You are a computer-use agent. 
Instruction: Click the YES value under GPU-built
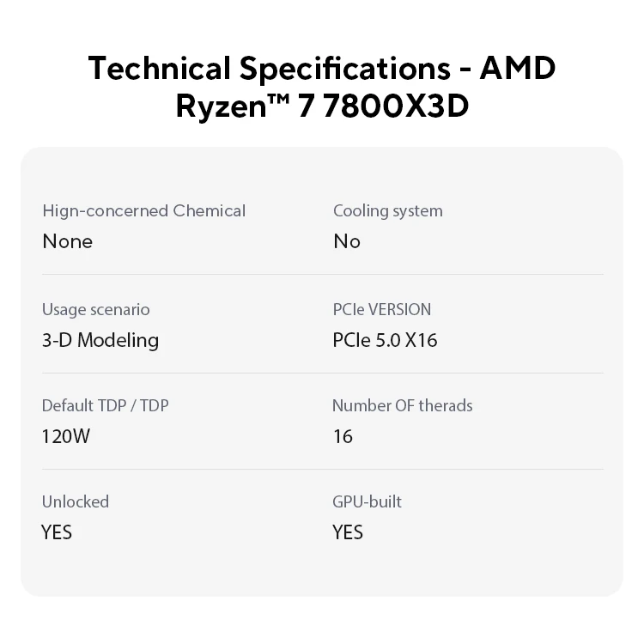point(348,532)
